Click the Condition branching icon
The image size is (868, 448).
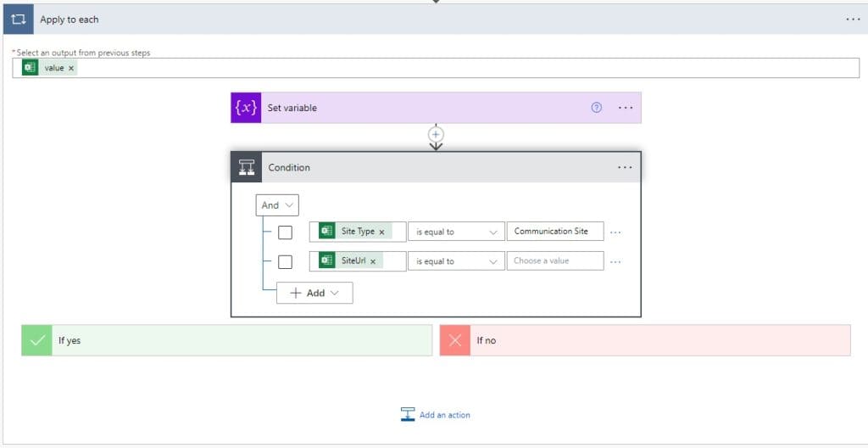(247, 167)
